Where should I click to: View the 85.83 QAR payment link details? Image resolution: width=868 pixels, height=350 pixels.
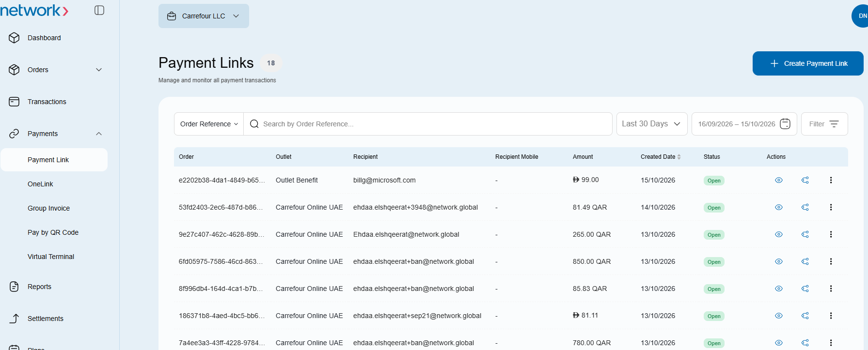[x=779, y=289]
